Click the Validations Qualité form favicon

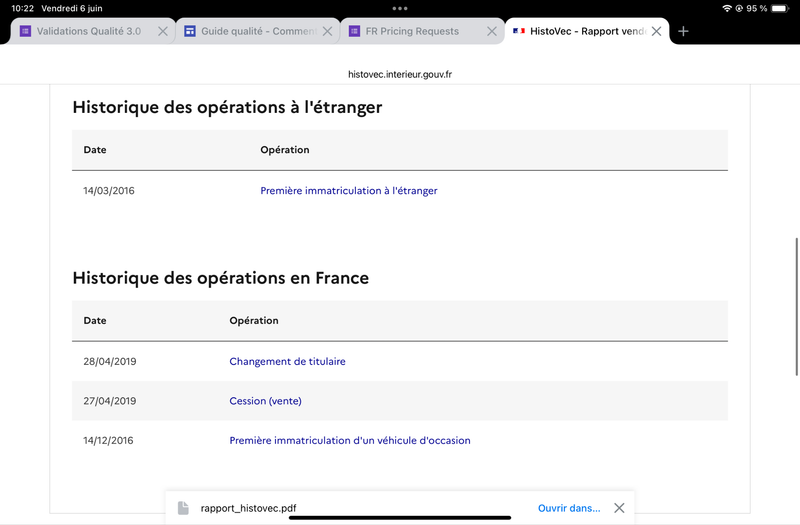tap(25, 31)
